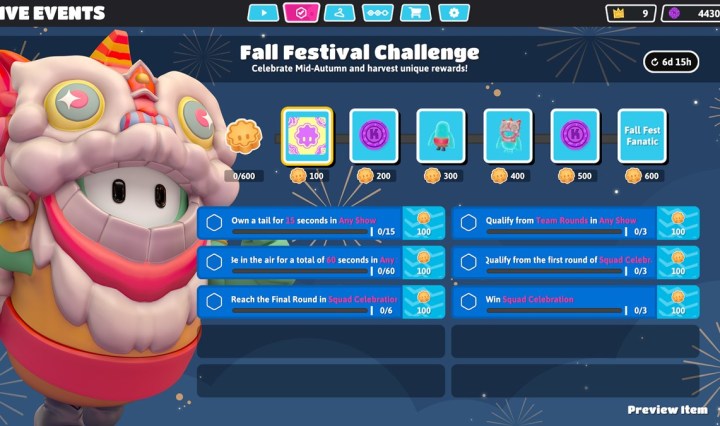Select the 200-point kudos reward card
The image size is (720, 426).
(x=374, y=136)
